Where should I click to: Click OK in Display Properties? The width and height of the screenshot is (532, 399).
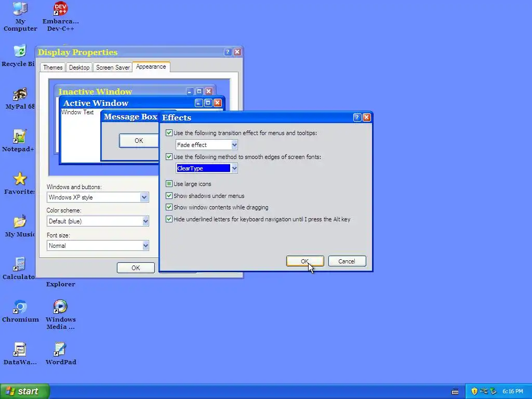click(x=136, y=268)
